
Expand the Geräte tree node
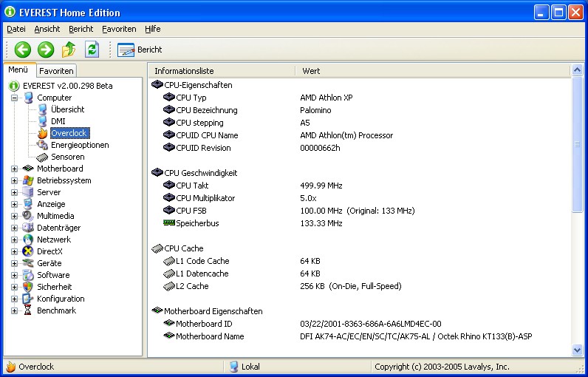click(14, 263)
